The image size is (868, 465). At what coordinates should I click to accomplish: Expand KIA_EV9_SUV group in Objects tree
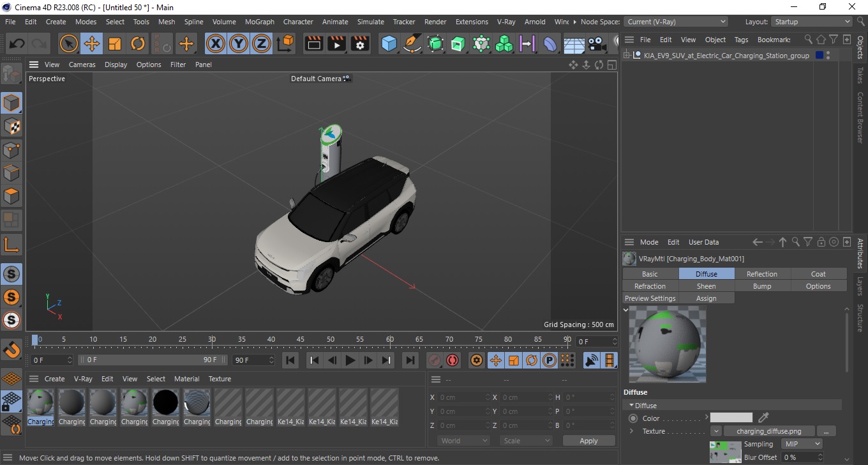tap(627, 56)
